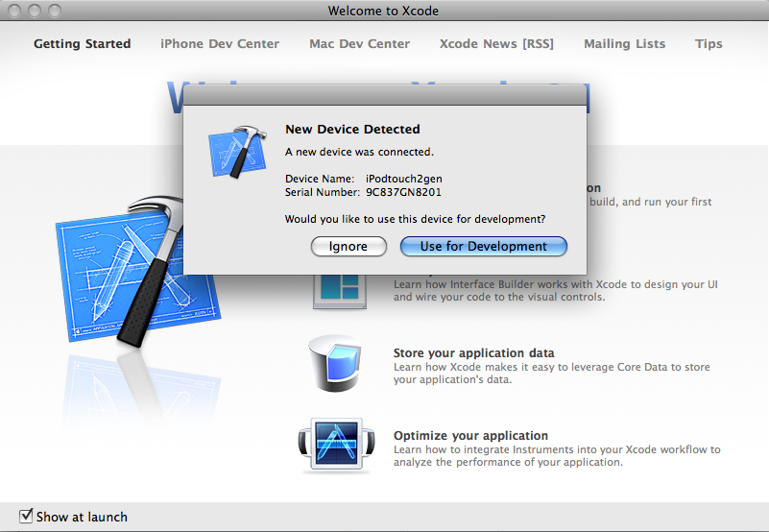Click the Interface Builder layout icon
This screenshot has height=532, width=769.
(x=340, y=292)
